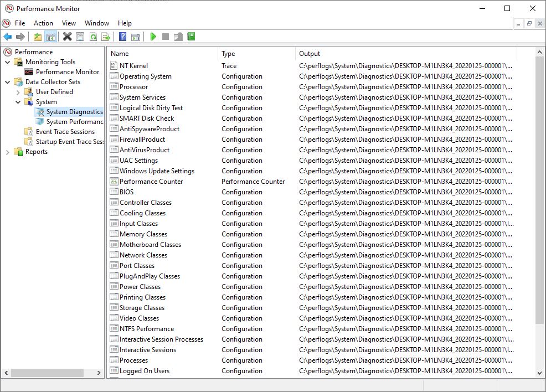Click the Export List toolbar icon
The width and height of the screenshot is (546, 392).
106,37
